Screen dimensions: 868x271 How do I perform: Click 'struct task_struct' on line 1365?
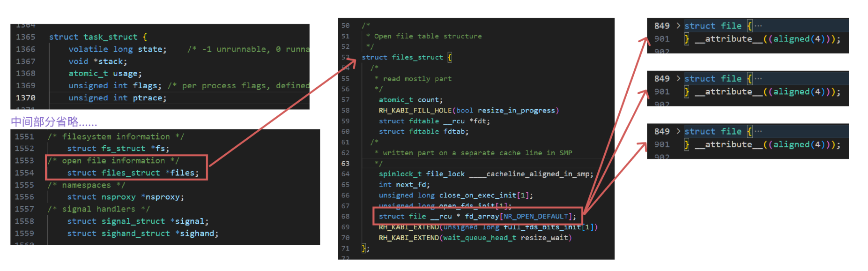tap(93, 37)
